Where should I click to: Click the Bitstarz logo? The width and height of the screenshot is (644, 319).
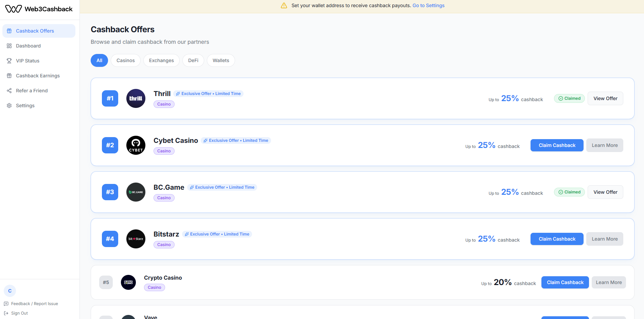pyautogui.click(x=136, y=239)
